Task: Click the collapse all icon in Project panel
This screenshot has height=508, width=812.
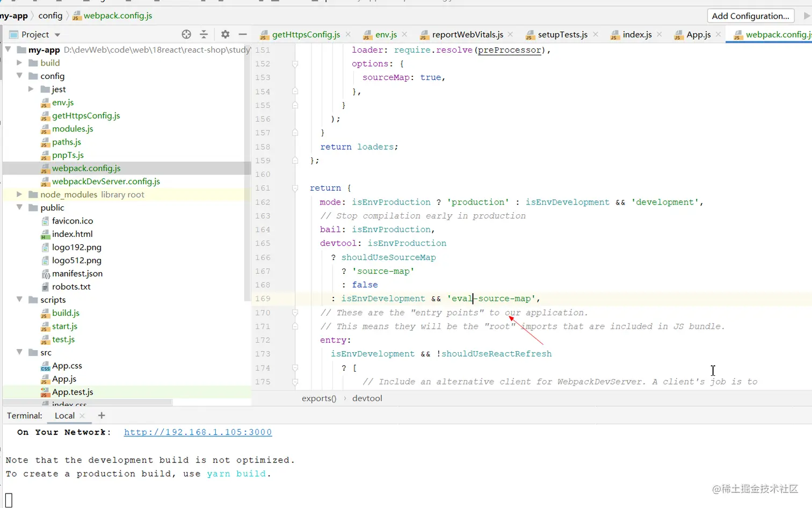Action: coord(204,34)
